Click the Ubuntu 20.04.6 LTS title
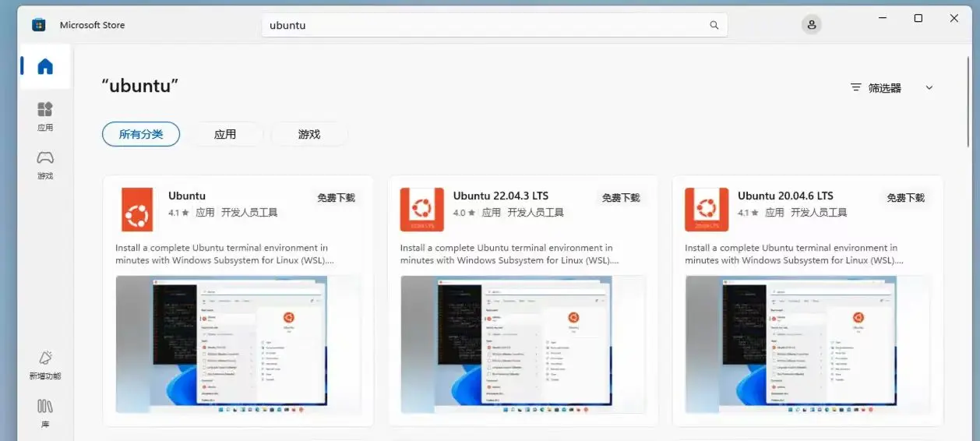Viewport: 980px width, 441px height. coord(785,196)
